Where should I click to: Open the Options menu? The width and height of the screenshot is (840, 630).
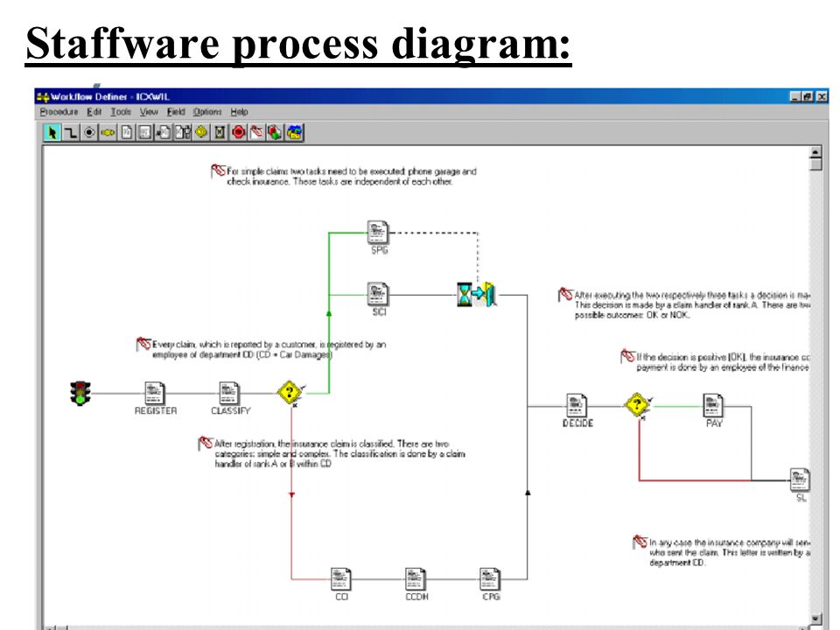tap(207, 112)
